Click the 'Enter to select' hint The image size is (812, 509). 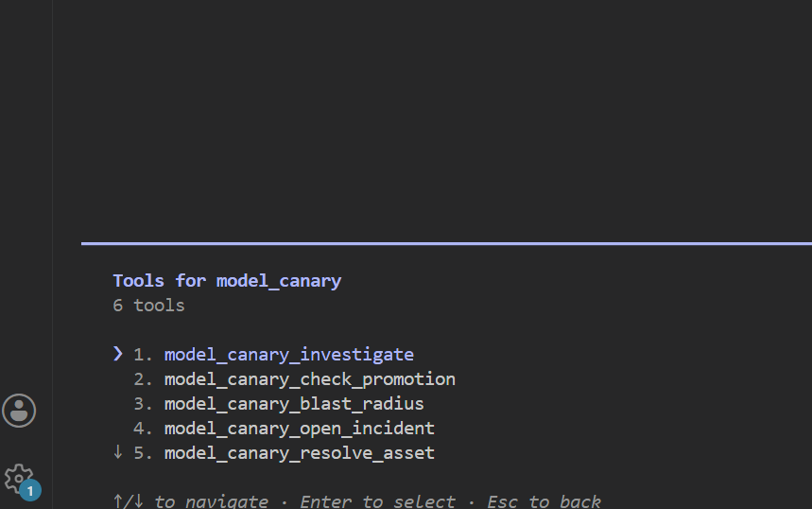pos(377,501)
